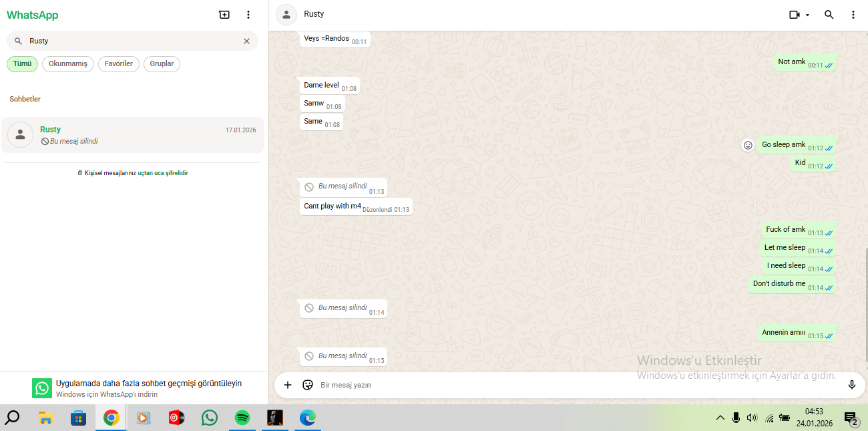
Task: Click Windows için WhatsApp'ı indirin link
Action: point(107,394)
